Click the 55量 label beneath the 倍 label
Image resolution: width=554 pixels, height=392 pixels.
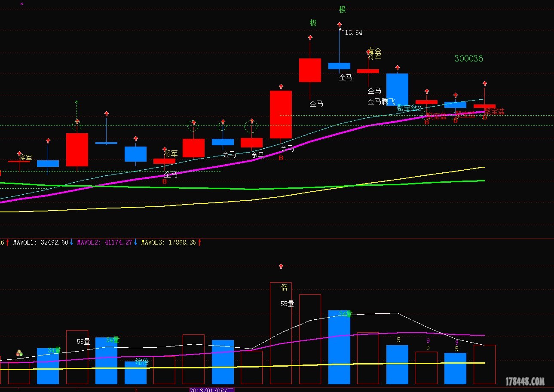point(287,304)
